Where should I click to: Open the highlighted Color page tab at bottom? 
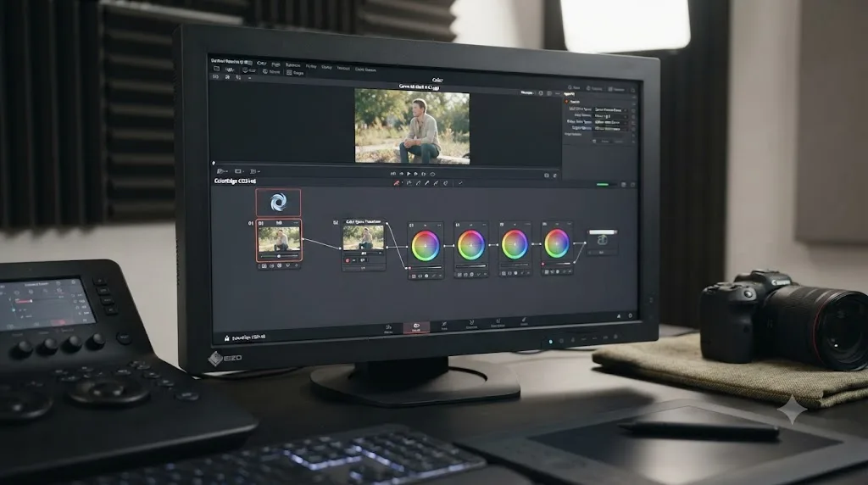coord(415,328)
